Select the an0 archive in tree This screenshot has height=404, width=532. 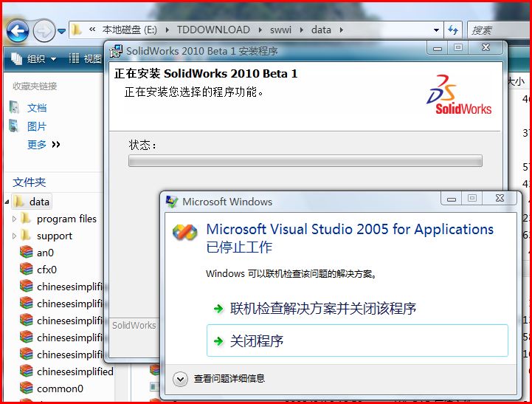(45, 253)
